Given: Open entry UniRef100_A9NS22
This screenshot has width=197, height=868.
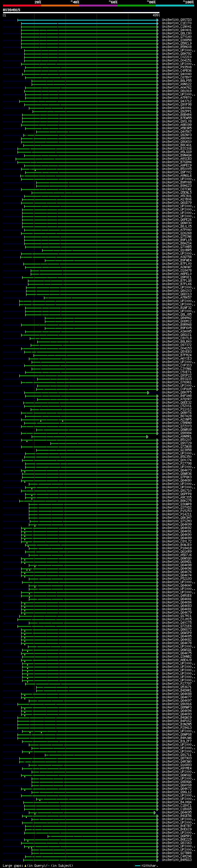Looking at the screenshot, I should click(x=176, y=84).
